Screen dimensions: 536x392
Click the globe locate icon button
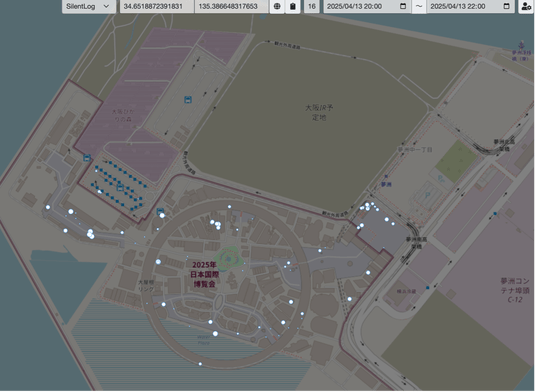[277, 6]
